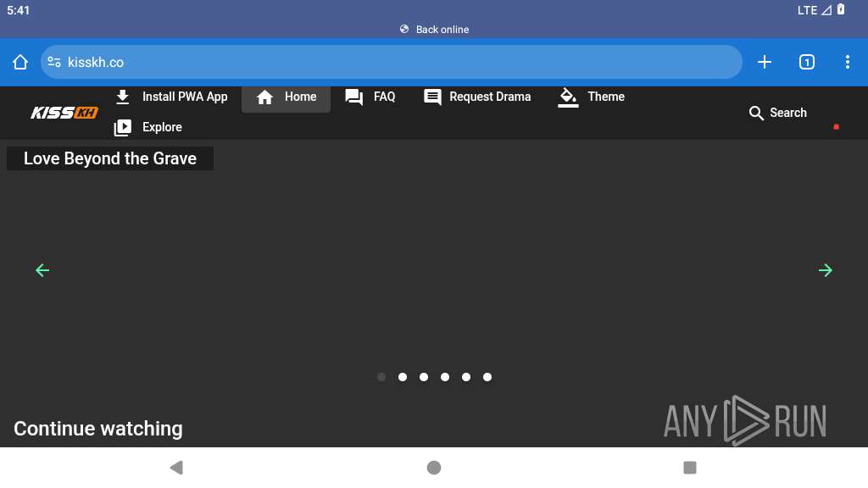Tap the browser home icon
The width and height of the screenshot is (868, 488).
(x=20, y=62)
